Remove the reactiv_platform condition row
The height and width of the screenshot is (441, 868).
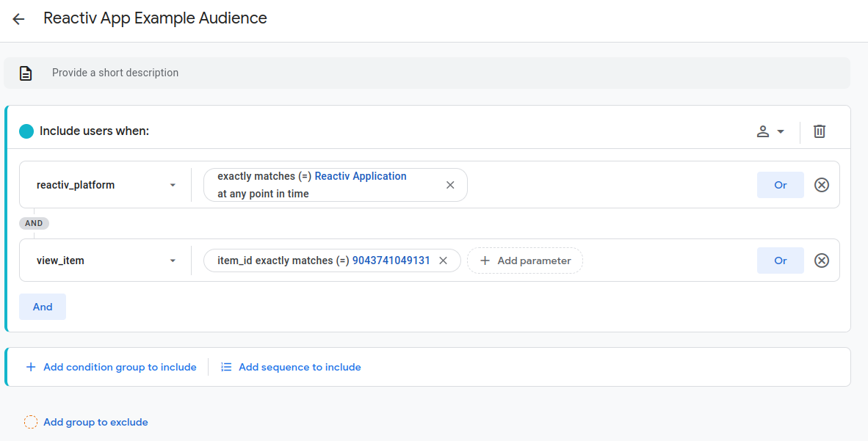pyautogui.click(x=822, y=185)
